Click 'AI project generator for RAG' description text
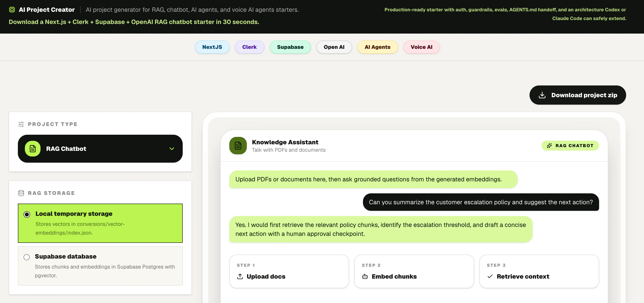The image size is (644, 303). (192, 10)
